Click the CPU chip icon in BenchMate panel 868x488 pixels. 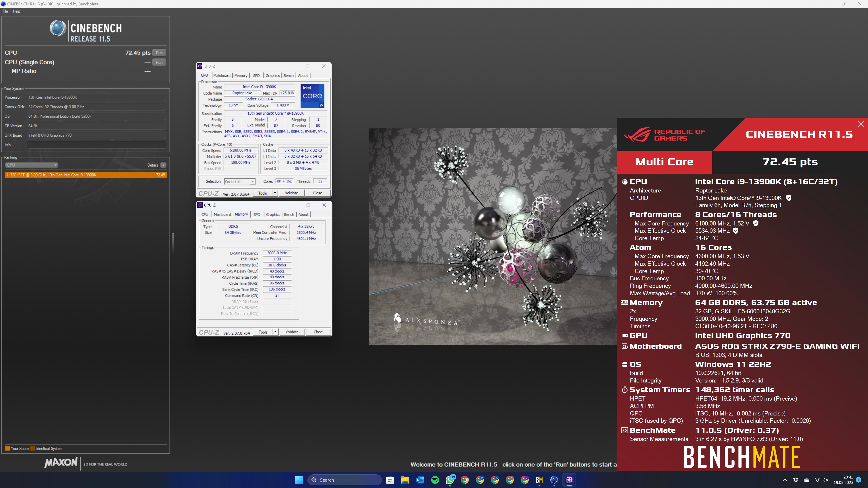[624, 182]
